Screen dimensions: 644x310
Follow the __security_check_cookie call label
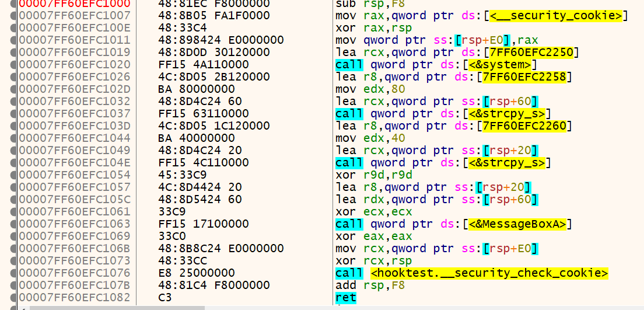[x=489, y=273]
